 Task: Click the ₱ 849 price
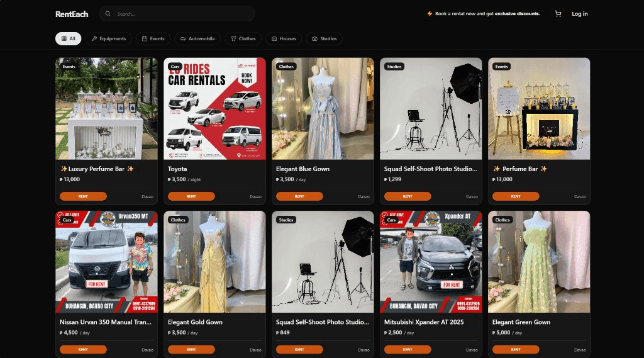[283, 332]
